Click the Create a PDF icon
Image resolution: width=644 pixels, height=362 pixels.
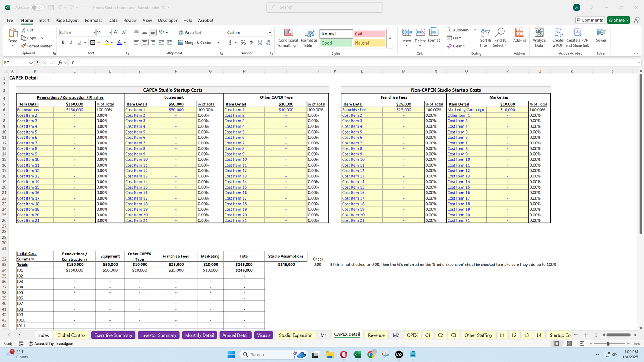(x=558, y=38)
